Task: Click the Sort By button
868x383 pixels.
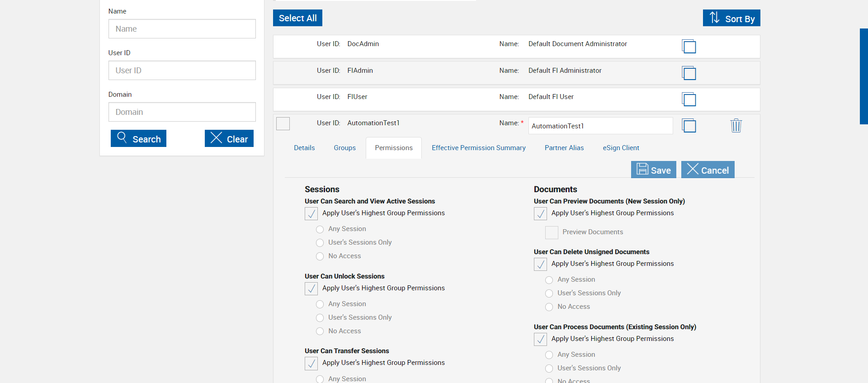Action: [731, 18]
